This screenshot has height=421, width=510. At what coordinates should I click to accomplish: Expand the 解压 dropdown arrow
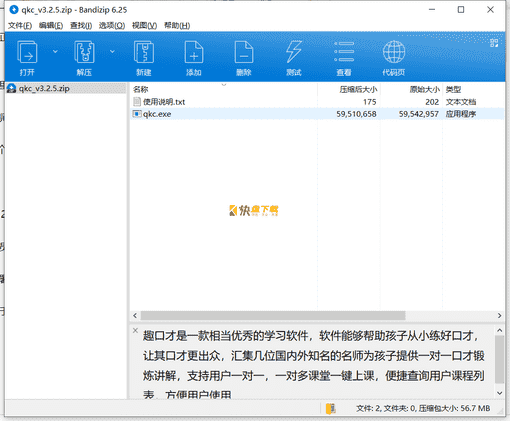point(112,51)
